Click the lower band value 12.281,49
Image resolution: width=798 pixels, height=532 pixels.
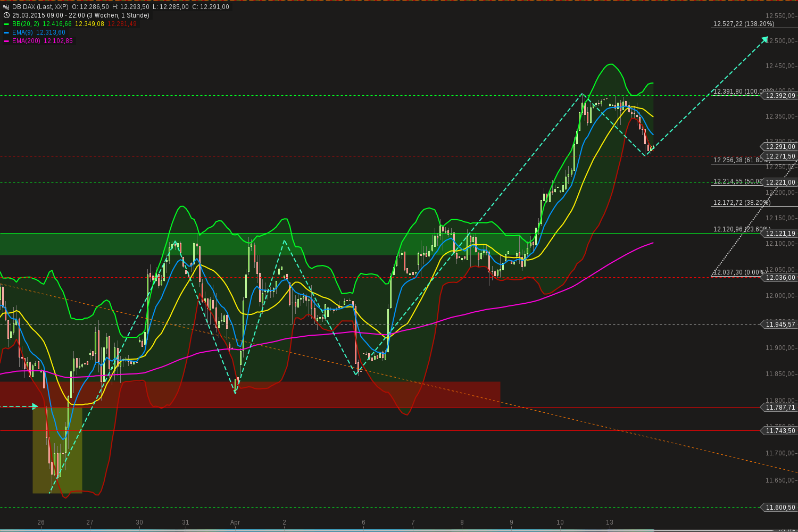pos(122,24)
